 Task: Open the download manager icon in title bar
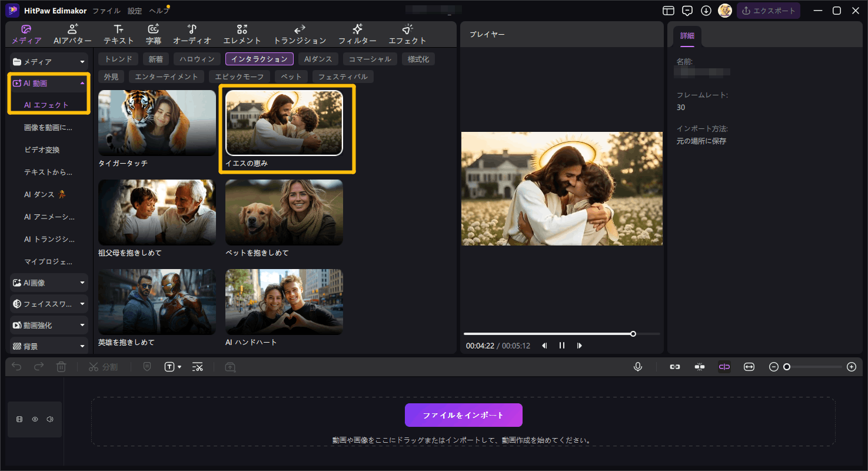pyautogui.click(x=706, y=11)
